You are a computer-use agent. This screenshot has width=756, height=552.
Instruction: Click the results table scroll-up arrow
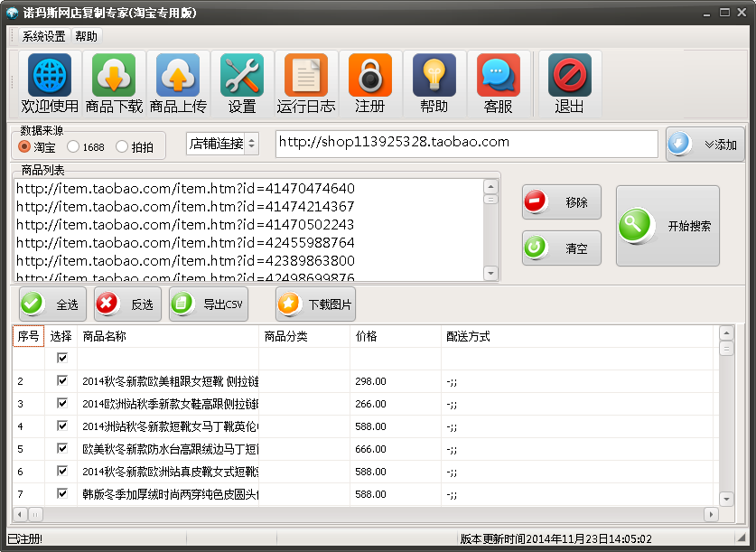(726, 333)
